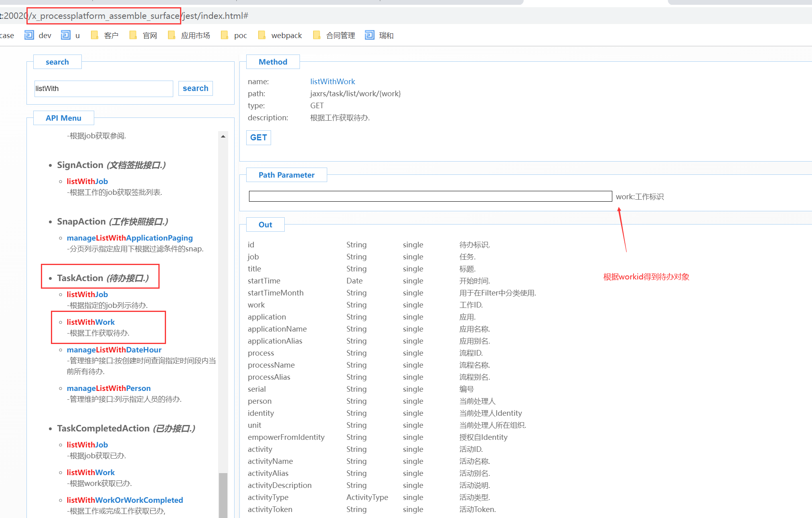
Task: Click the API Menu scroll up arrow
Action: (x=223, y=136)
